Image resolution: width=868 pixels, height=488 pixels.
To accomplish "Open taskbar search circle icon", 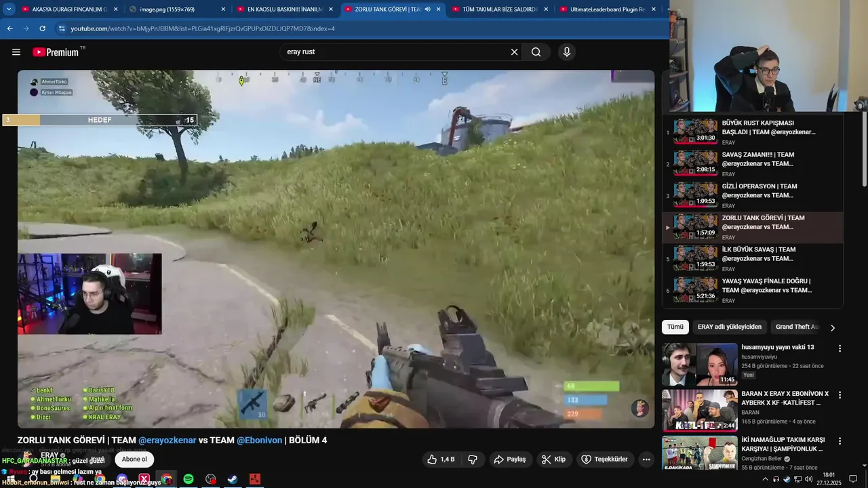I will [x=33, y=479].
